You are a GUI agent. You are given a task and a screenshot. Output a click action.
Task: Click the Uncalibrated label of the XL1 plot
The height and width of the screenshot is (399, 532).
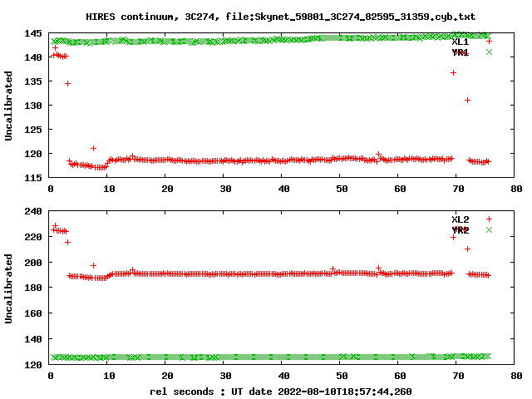tap(8, 106)
